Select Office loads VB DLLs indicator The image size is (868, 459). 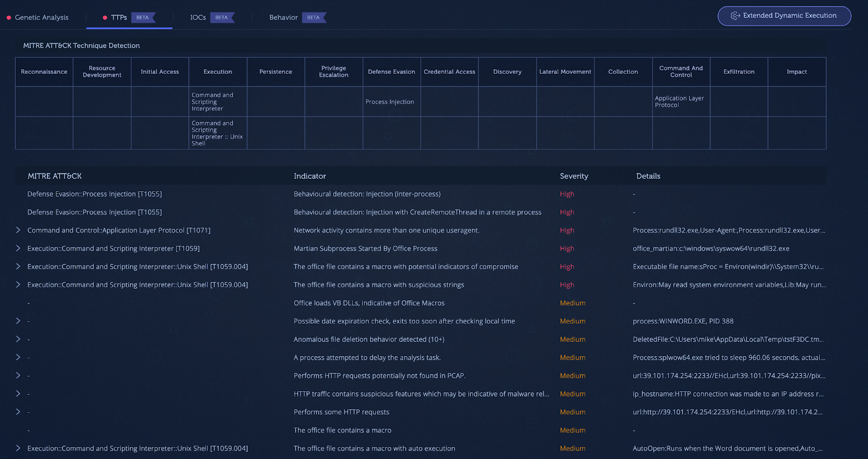coord(369,303)
